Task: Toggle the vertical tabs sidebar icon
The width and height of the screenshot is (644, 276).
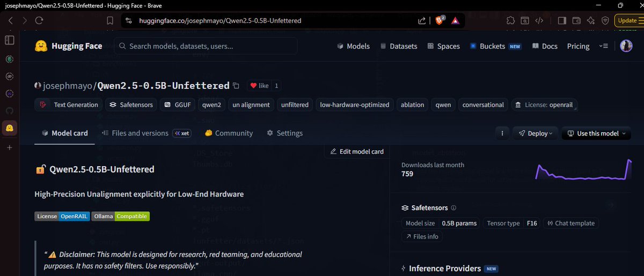Action: pyautogui.click(x=9, y=40)
